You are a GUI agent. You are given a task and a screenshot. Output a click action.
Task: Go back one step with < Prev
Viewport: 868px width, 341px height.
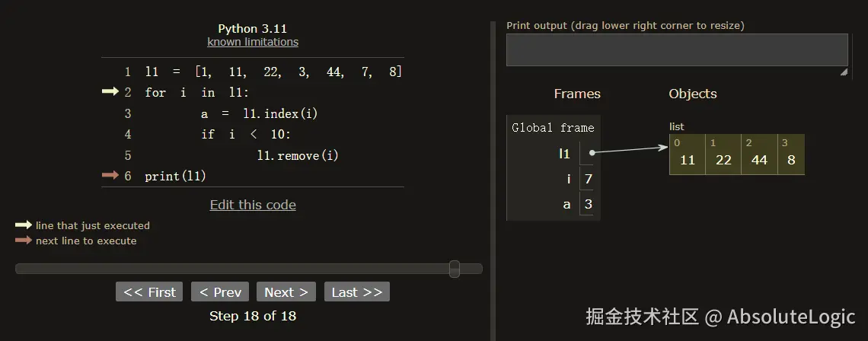coord(220,292)
